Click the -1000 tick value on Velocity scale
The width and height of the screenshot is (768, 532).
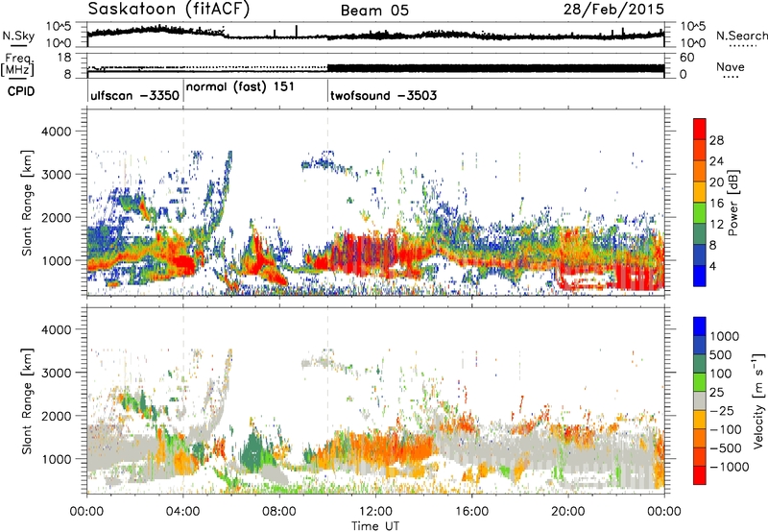(x=730, y=467)
